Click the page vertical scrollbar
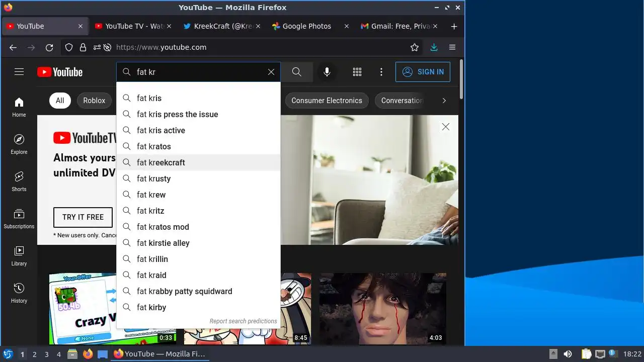This screenshot has width=644, height=362. tap(461, 79)
